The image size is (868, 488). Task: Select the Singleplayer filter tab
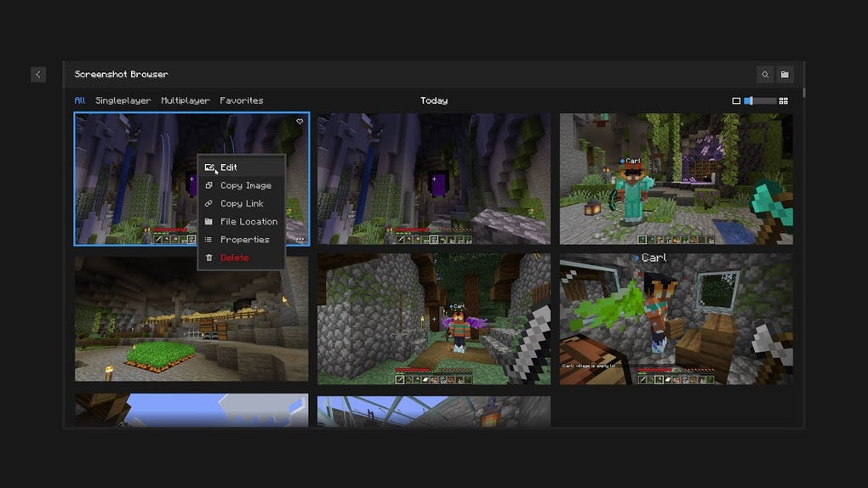click(123, 100)
